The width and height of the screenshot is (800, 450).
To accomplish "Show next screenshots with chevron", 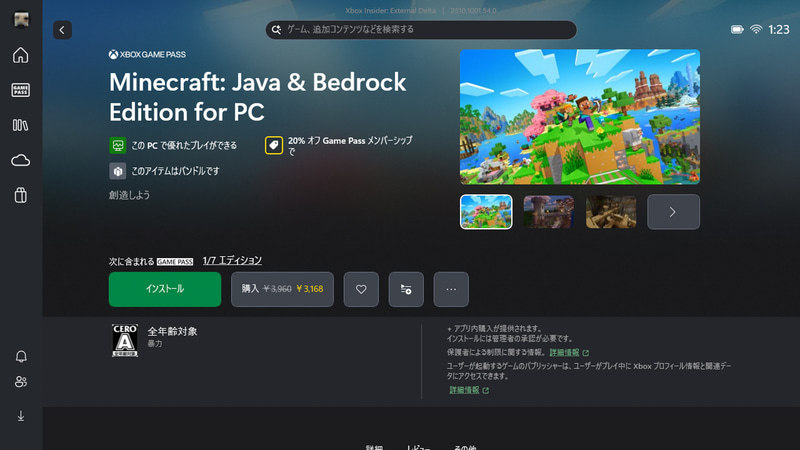I will (x=673, y=212).
